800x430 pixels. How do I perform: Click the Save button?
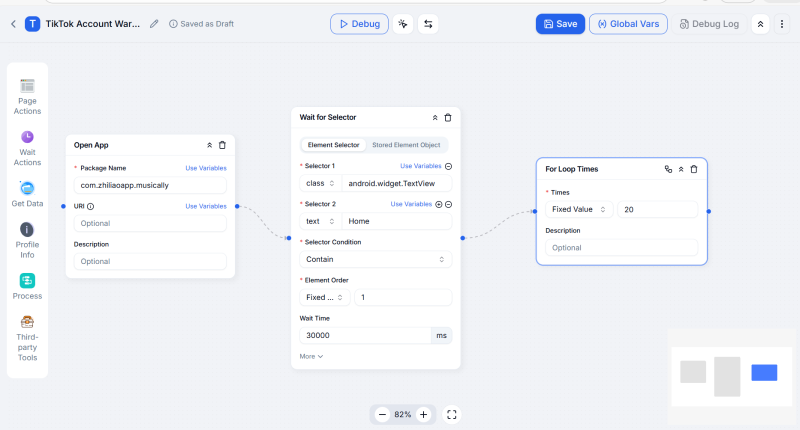[560, 24]
